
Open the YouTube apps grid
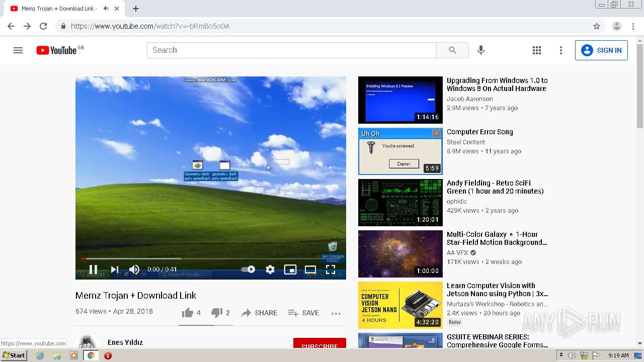537,50
